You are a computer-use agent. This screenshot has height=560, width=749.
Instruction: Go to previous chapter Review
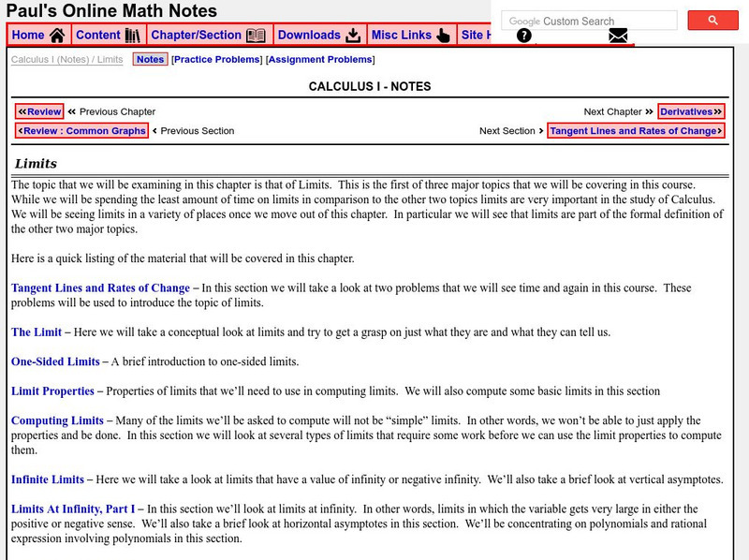point(39,111)
